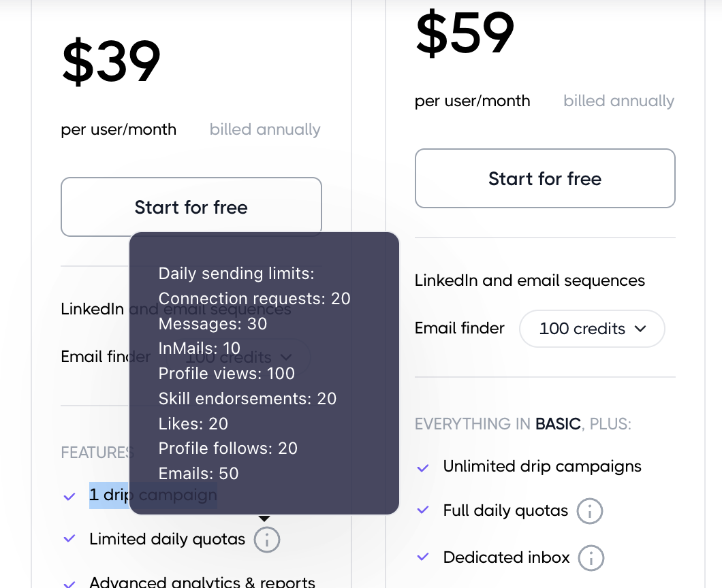Click "Profile views: 100" in the tooltip
This screenshot has height=588, width=722.
pyautogui.click(x=227, y=374)
